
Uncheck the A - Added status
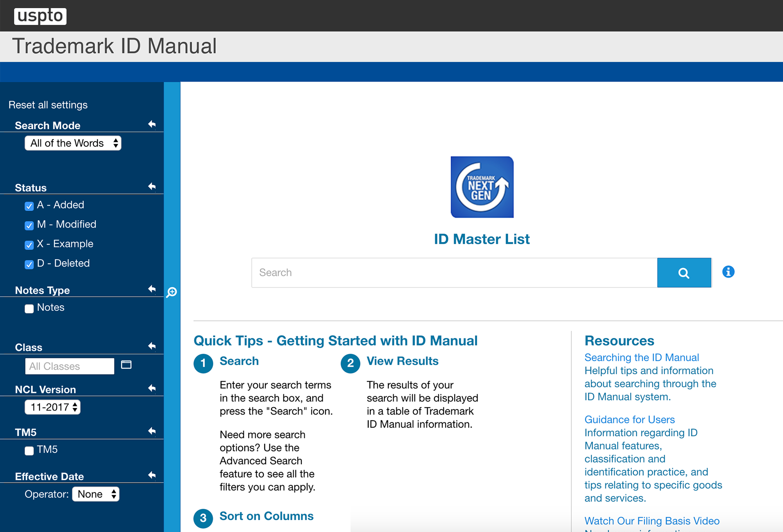click(x=29, y=206)
